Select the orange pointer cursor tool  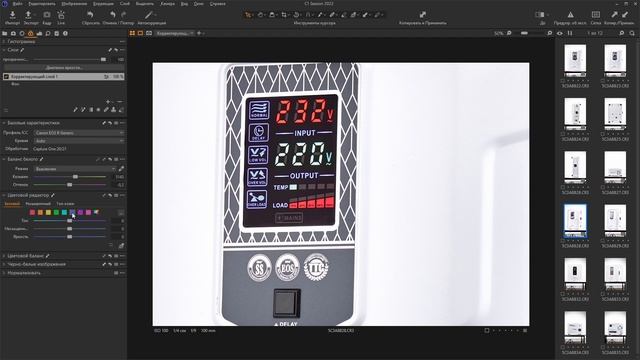coord(248,15)
